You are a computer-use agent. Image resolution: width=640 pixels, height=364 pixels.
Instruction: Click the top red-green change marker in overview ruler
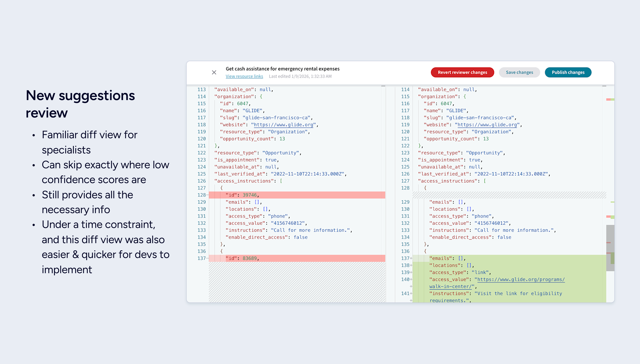610,99
